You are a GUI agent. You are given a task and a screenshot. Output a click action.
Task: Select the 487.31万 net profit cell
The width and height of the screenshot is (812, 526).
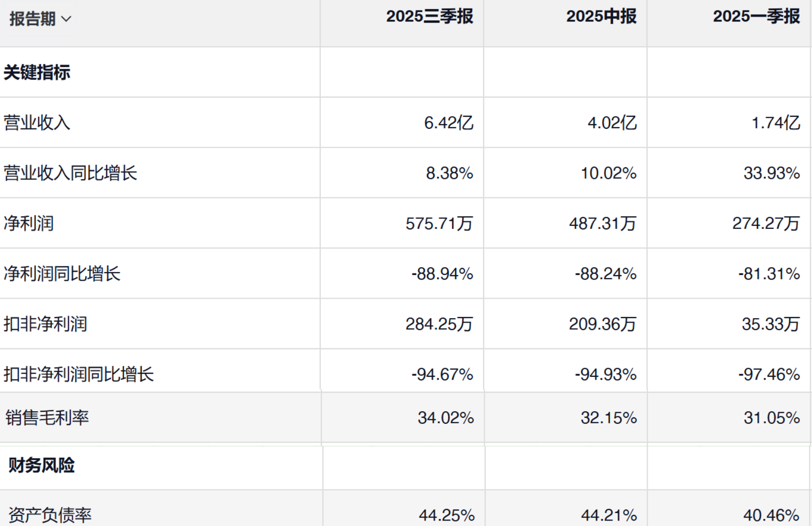tap(602, 223)
